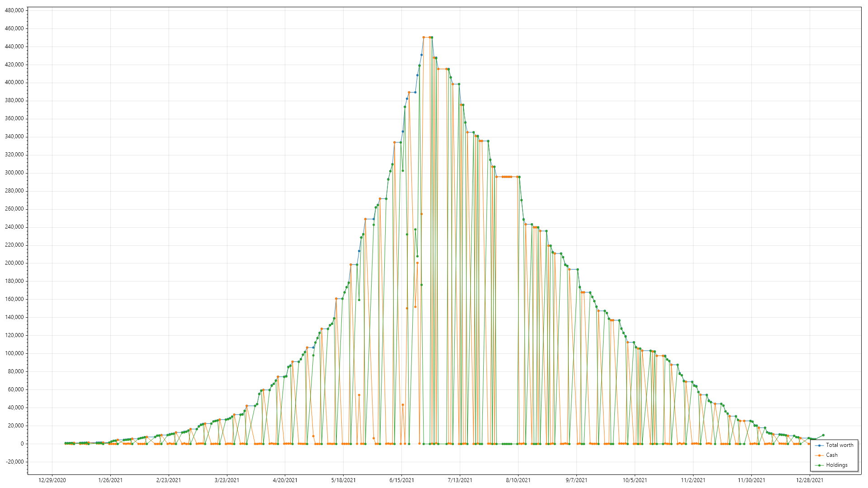Click the 12/29/2020 x-axis date label
Image resolution: width=868 pixels, height=488 pixels.
point(52,480)
